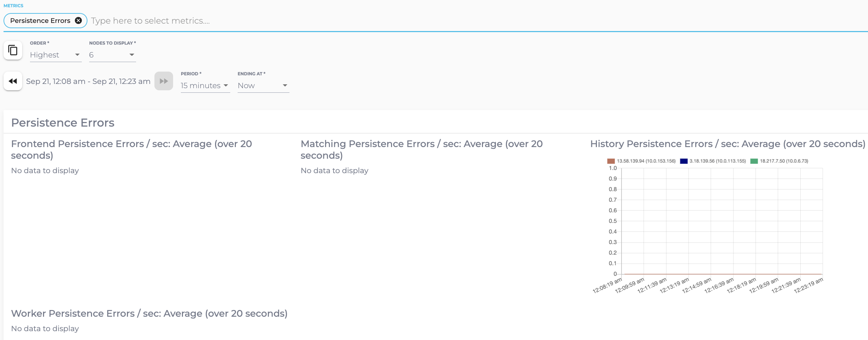Open the Nodes to Display dropdown
The width and height of the screenshot is (868, 340).
click(x=112, y=55)
